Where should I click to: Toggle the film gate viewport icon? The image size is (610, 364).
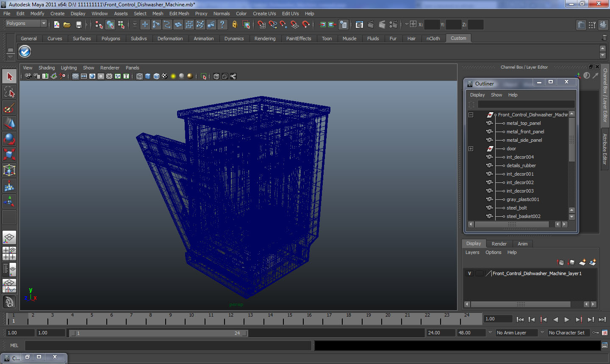[x=84, y=76]
